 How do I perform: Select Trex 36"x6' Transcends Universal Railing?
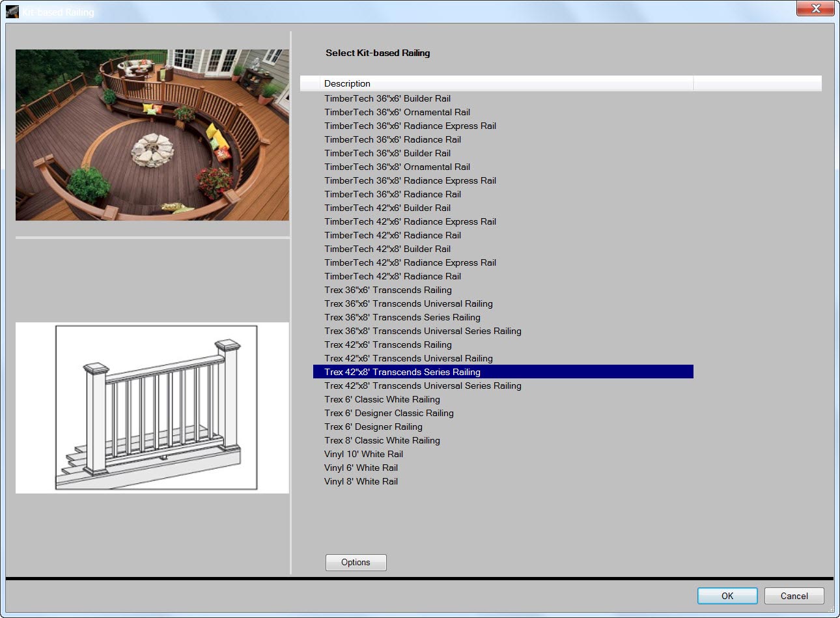pyautogui.click(x=408, y=303)
